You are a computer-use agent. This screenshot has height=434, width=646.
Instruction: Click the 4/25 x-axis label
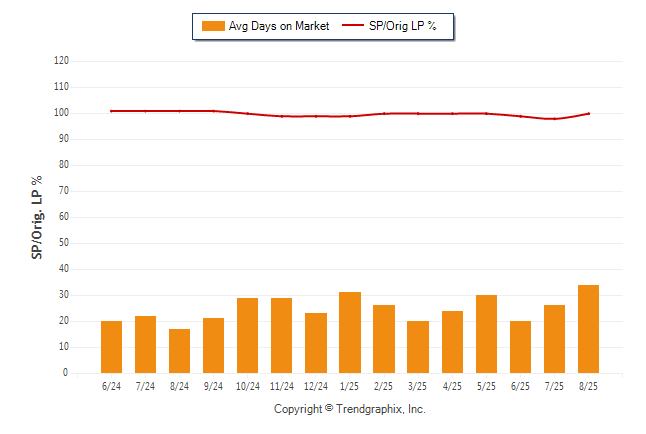click(452, 386)
